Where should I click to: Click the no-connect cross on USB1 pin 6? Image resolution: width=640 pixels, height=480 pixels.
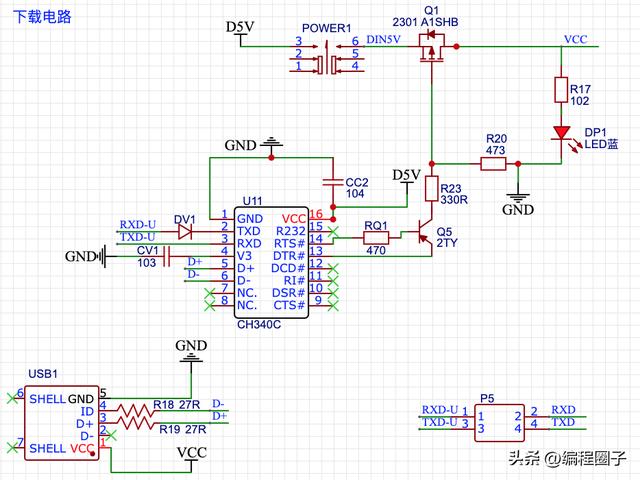[12, 398]
